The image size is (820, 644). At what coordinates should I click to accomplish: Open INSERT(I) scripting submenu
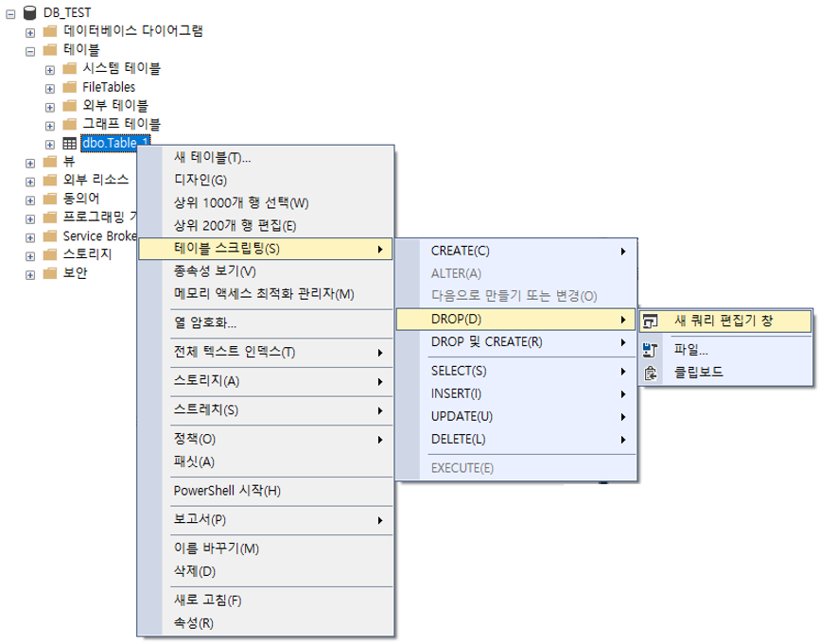point(516,394)
